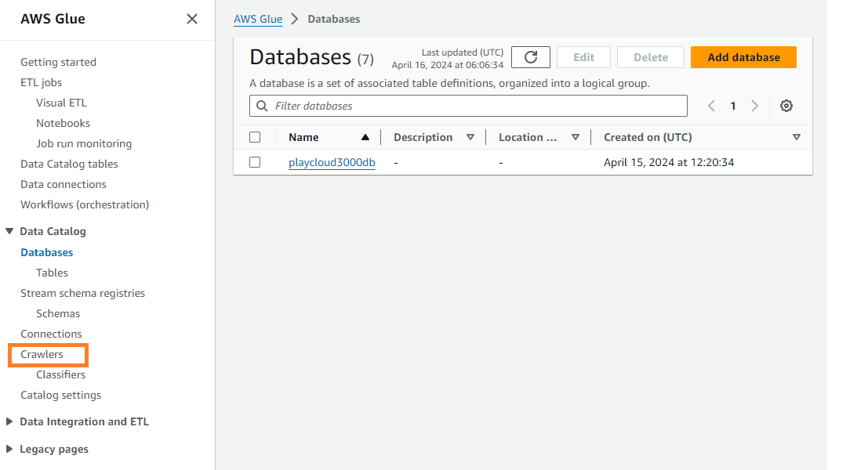This screenshot has height=470, width=868.
Task: Open Workflows (orchestration)
Action: (x=85, y=204)
